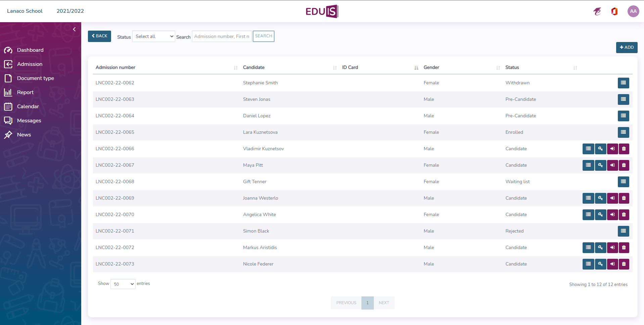Screen dimensions: 644x325
Task: Change the Show entries count dropdown
Action: tap(123, 284)
